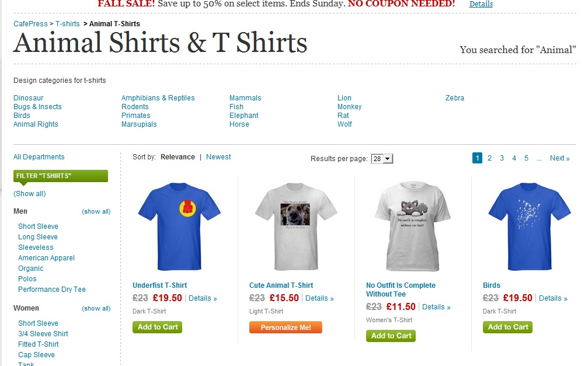Show all Women's shirt styles
Viewport: 588px width, 366px height.
pyautogui.click(x=96, y=308)
